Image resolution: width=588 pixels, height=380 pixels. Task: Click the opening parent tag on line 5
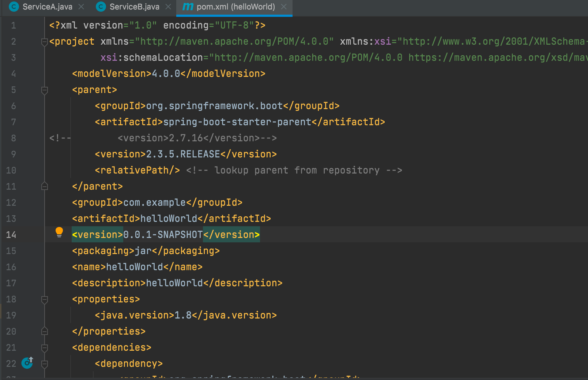(95, 90)
